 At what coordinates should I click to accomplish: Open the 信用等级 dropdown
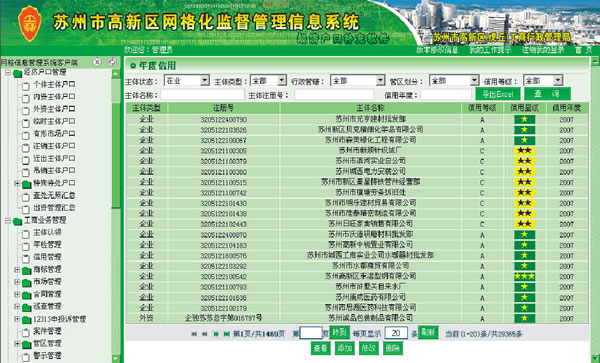click(x=543, y=80)
